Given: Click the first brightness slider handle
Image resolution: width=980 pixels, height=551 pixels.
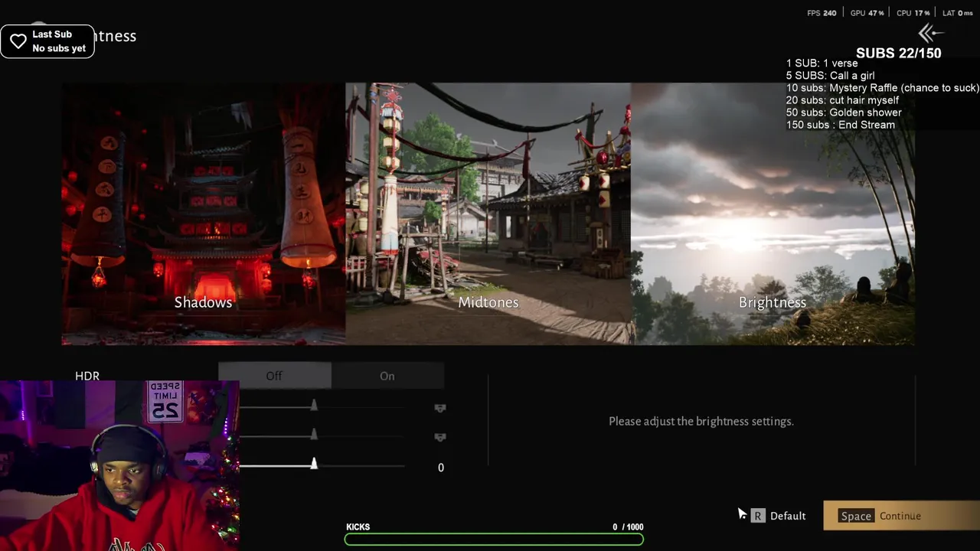Looking at the screenshot, I should point(314,405).
